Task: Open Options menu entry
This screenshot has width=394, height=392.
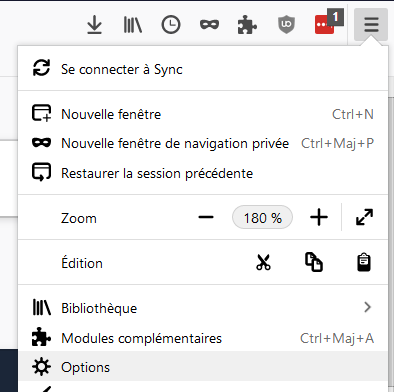Action: [x=203, y=366]
